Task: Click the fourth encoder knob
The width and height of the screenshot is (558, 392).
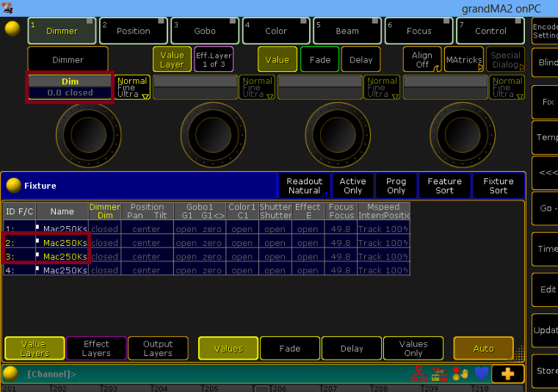Action: point(463,135)
